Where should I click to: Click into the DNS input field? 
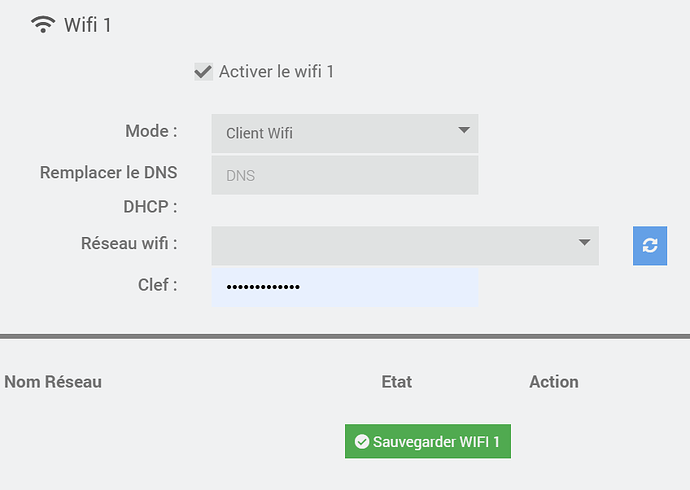[344, 175]
